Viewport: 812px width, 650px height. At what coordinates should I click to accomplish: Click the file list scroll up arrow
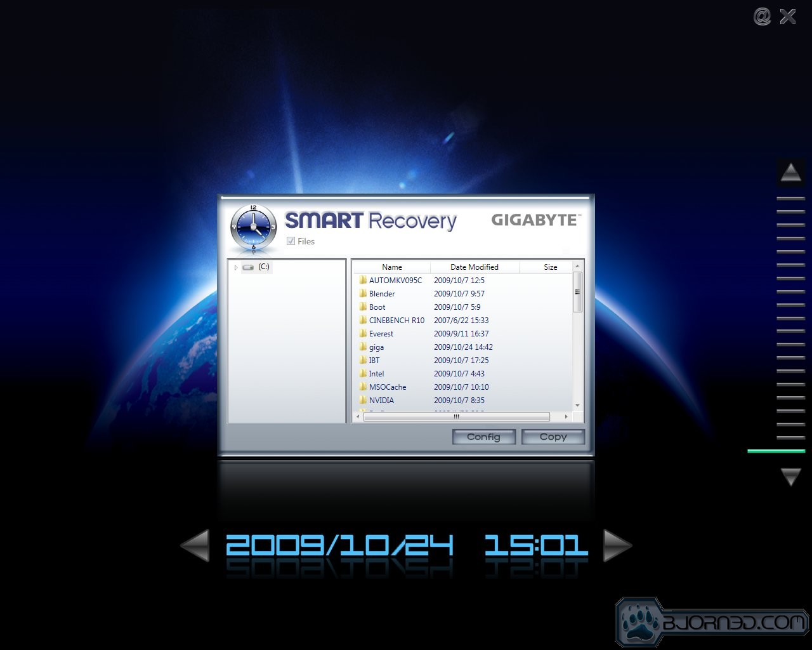[x=577, y=267]
